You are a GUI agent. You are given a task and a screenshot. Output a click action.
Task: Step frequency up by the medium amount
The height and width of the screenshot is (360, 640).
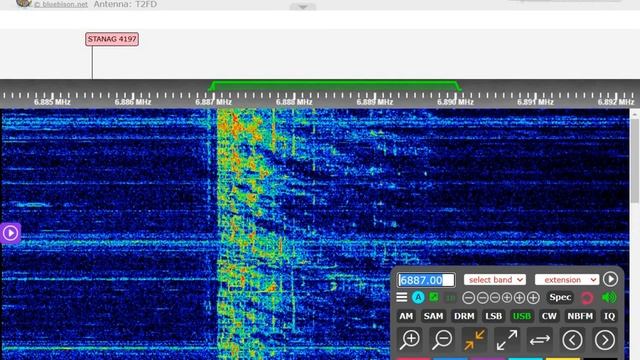(x=519, y=298)
